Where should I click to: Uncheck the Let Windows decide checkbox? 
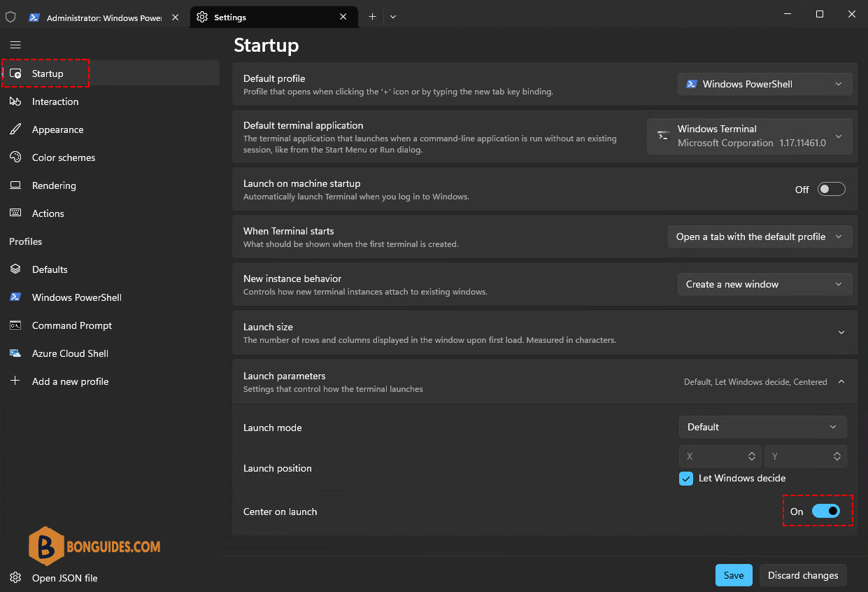686,479
